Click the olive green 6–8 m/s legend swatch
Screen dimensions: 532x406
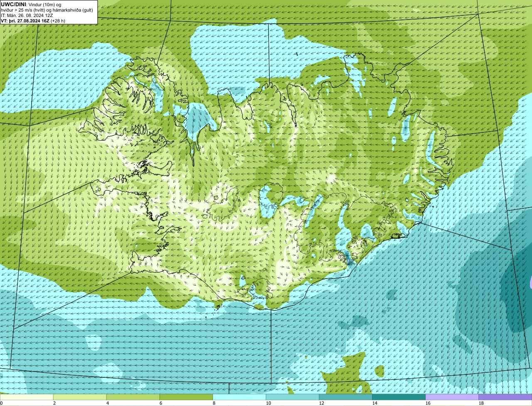point(186,397)
